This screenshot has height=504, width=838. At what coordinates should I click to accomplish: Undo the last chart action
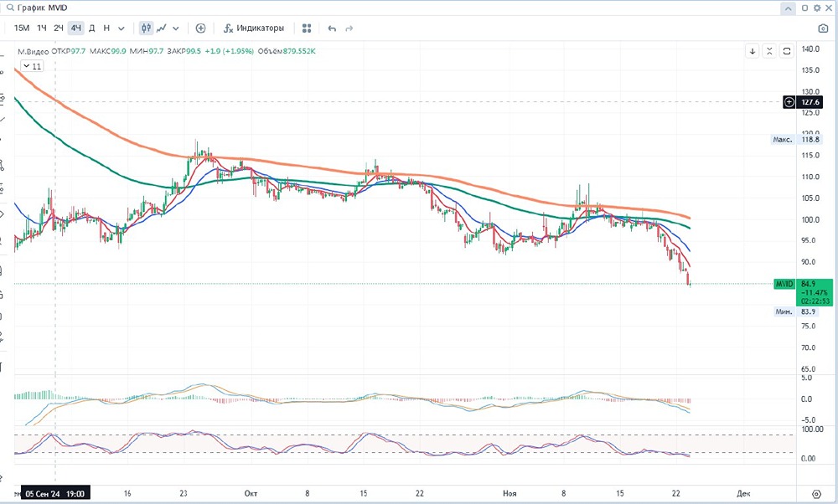332,28
